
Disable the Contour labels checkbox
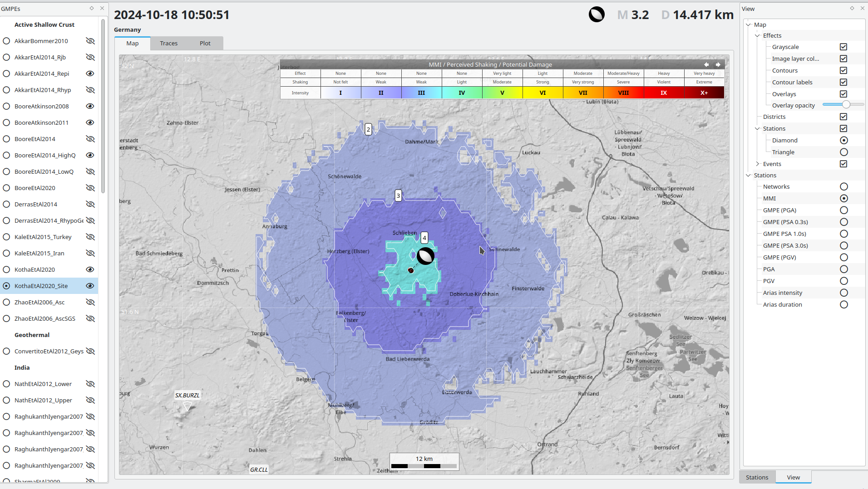click(843, 82)
